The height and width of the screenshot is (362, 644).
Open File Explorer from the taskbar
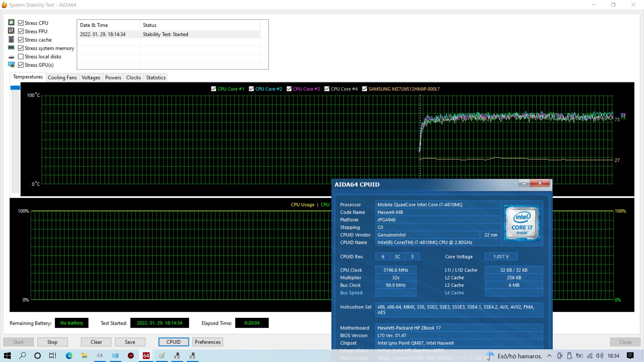tap(84, 356)
